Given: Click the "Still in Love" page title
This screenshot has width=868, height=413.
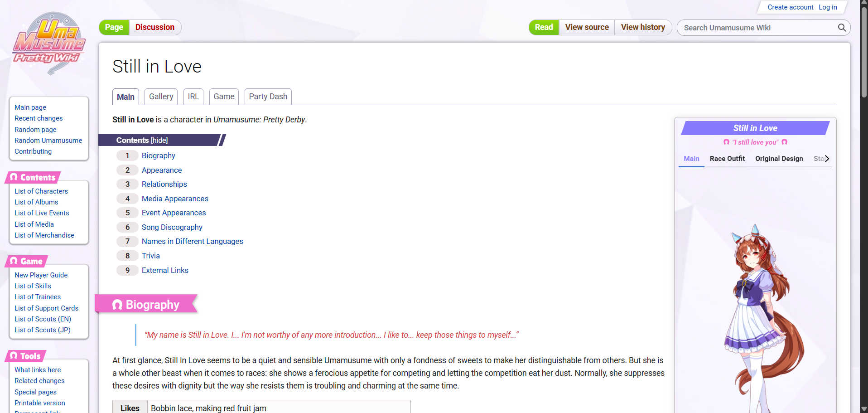Looking at the screenshot, I should [x=157, y=67].
